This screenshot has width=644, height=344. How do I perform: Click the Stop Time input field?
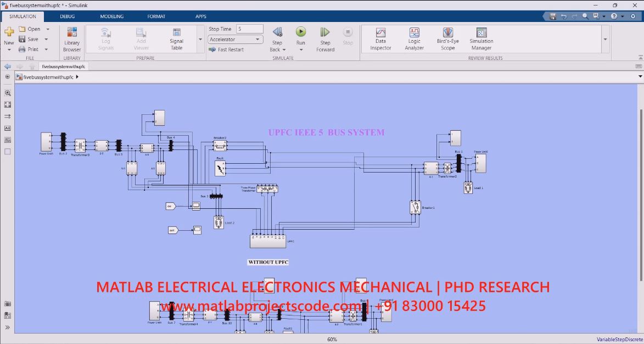[x=249, y=29]
